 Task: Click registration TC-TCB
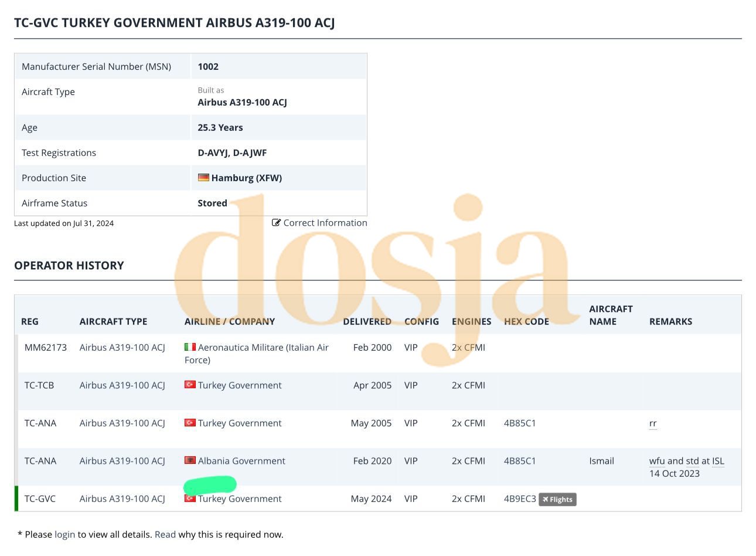(x=39, y=385)
